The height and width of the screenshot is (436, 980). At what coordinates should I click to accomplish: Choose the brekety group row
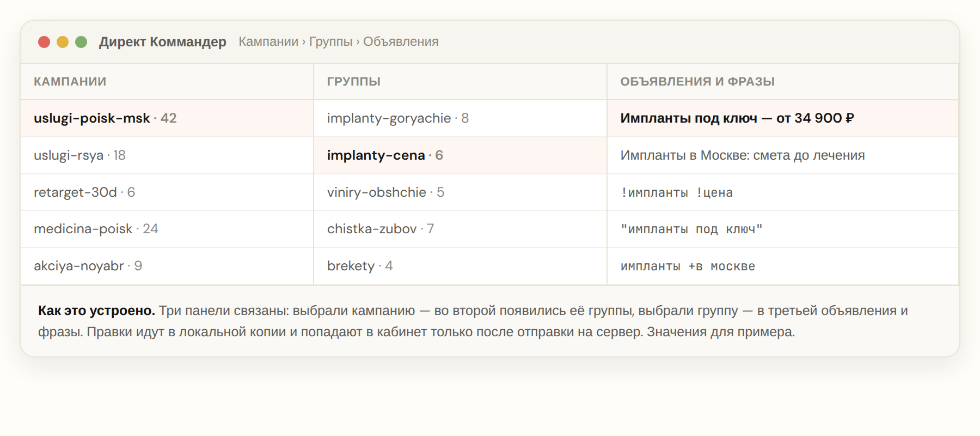tap(461, 266)
